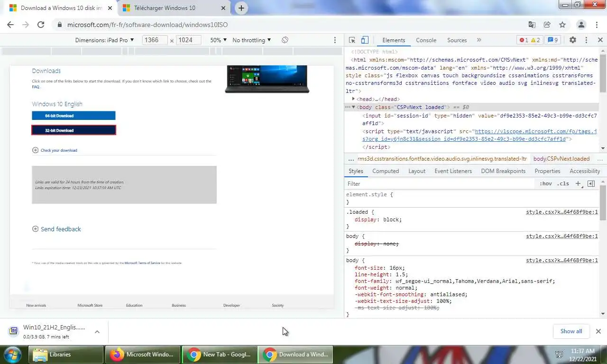Activate the inspect element picker icon
607x364 pixels.
352,40
